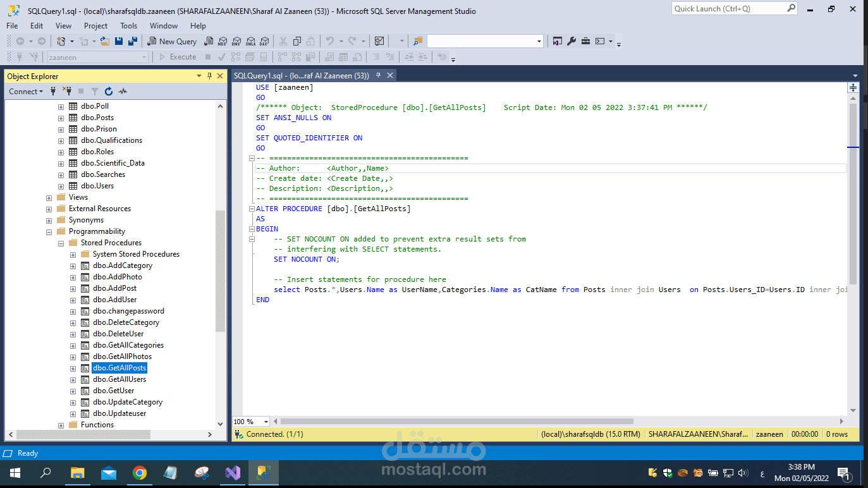Expand the dbo.Posts table node

coord(61,118)
